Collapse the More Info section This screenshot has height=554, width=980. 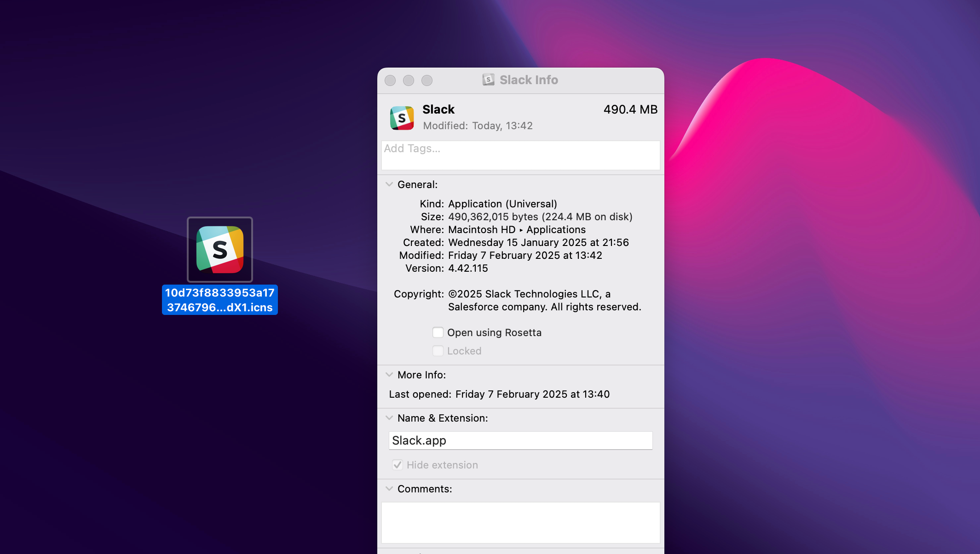pyautogui.click(x=389, y=375)
